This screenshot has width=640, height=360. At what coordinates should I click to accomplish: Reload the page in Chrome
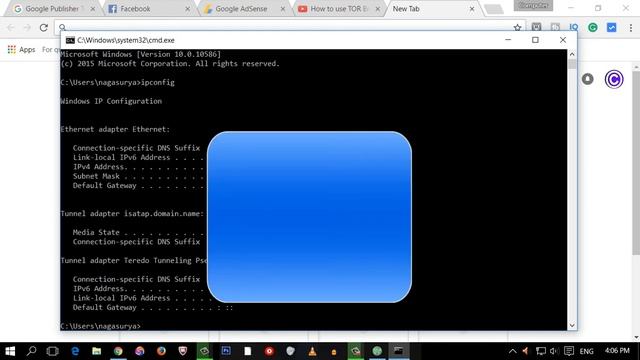point(44,27)
